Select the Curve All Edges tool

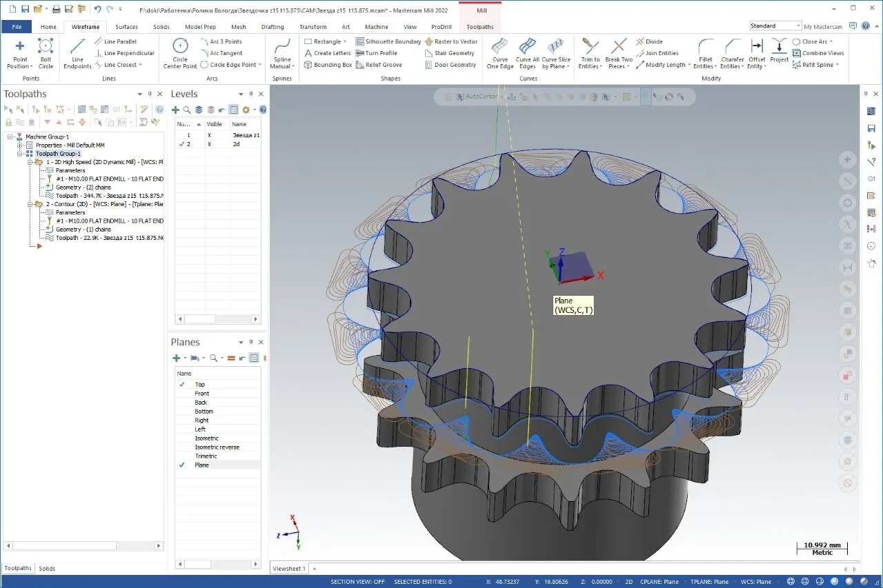528,52
